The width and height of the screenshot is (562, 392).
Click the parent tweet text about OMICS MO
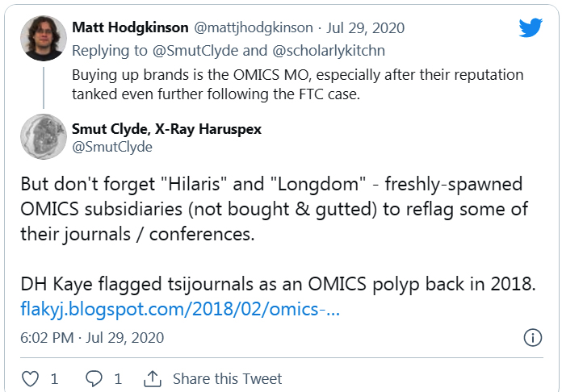[297, 83]
